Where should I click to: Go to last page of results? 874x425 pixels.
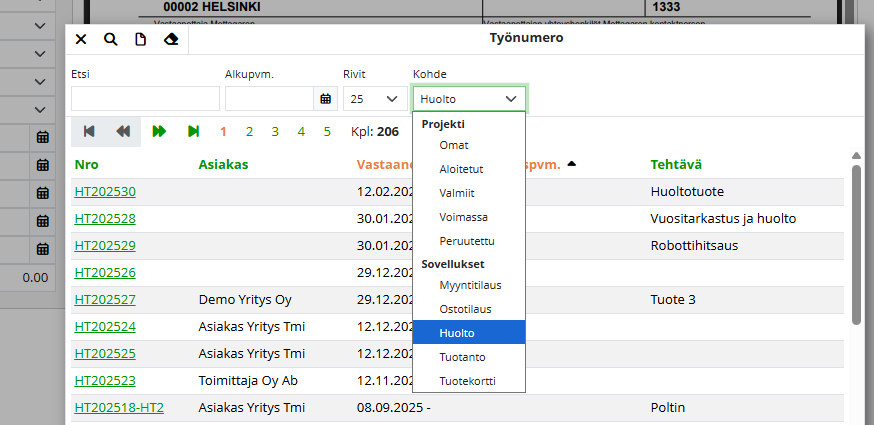(193, 131)
